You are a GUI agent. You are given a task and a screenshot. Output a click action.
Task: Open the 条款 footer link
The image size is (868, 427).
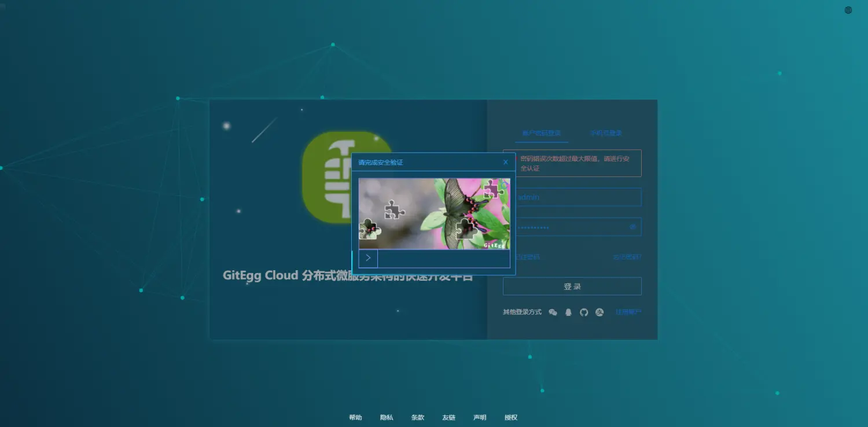pos(418,417)
